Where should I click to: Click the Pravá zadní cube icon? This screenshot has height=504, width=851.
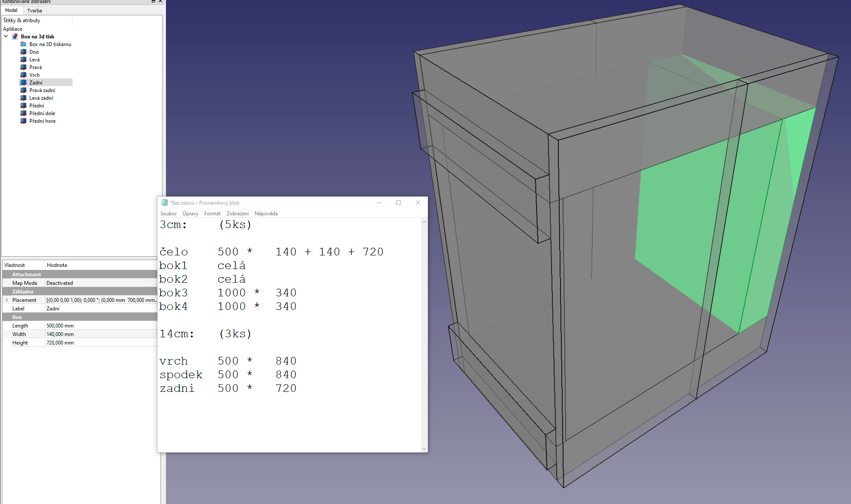(23, 90)
